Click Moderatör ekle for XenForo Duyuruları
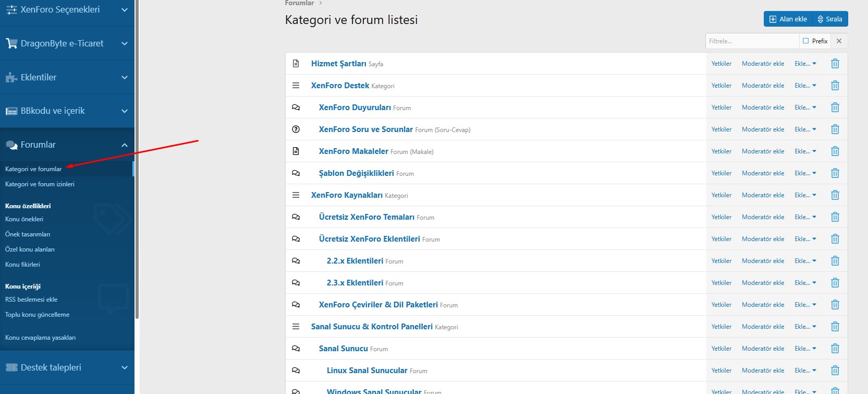The width and height of the screenshot is (868, 394). (x=763, y=108)
